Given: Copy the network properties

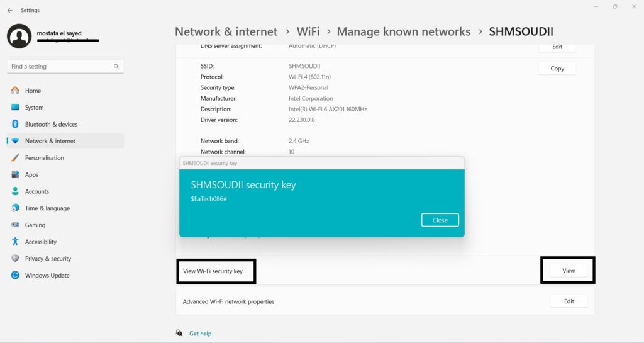Looking at the screenshot, I should click(557, 69).
